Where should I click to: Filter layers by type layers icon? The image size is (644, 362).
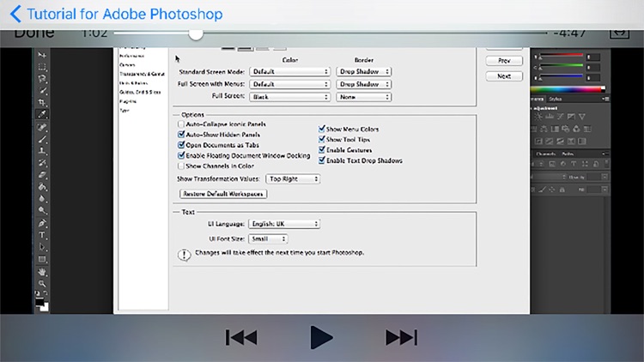pyautogui.click(x=574, y=164)
